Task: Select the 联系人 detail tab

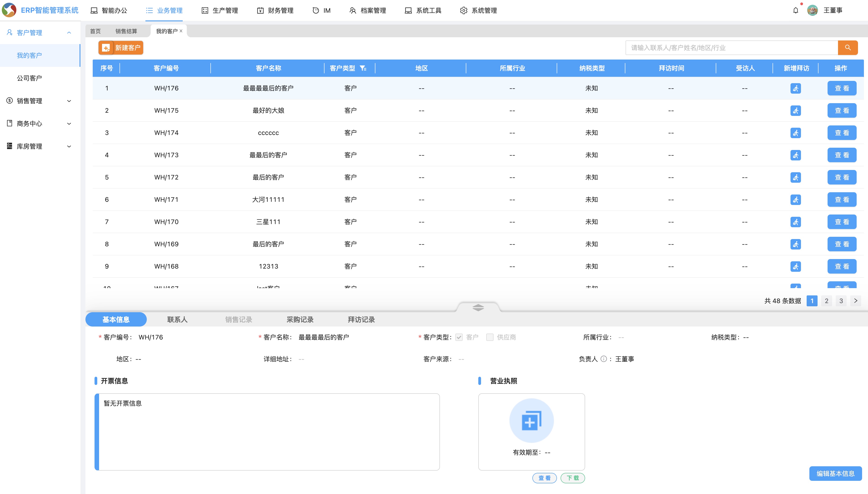Action: (177, 320)
